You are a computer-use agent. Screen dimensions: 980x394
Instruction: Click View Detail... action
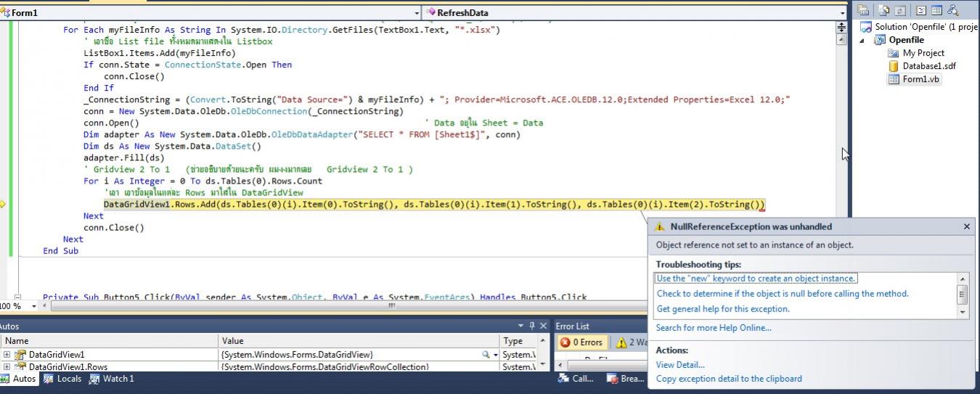coord(680,365)
